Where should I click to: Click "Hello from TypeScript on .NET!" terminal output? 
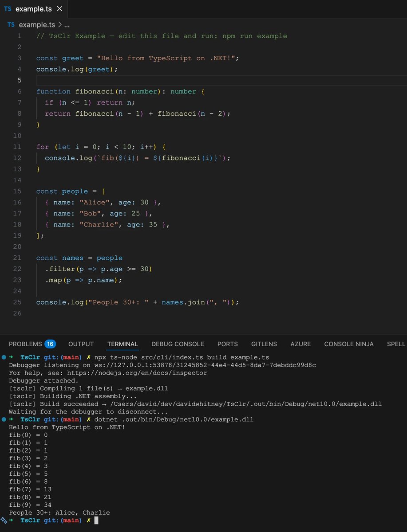[67, 427]
